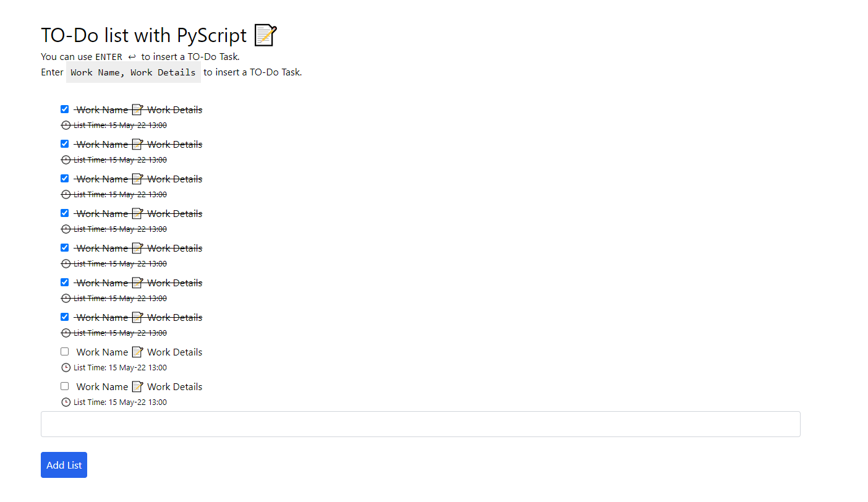The height and width of the screenshot is (502, 868).
Task: Click 'Work Details' text in the last task row
Action: pyautogui.click(x=175, y=387)
